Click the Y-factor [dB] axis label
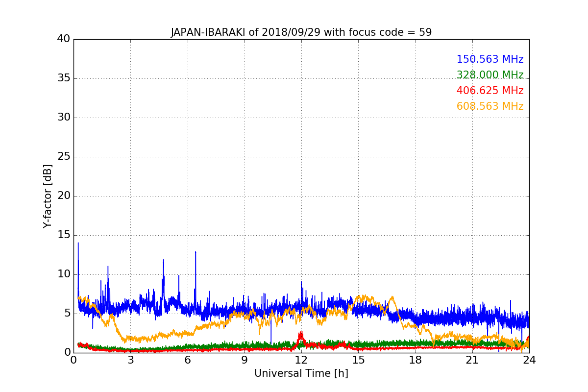The width and height of the screenshot is (588, 392). tap(48, 196)
